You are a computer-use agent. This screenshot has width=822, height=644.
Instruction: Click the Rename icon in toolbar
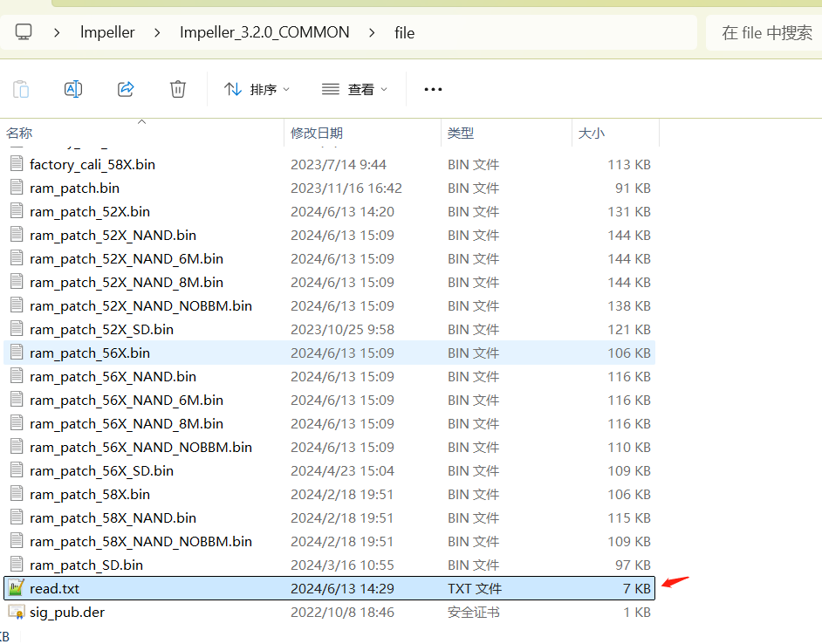[x=73, y=89]
